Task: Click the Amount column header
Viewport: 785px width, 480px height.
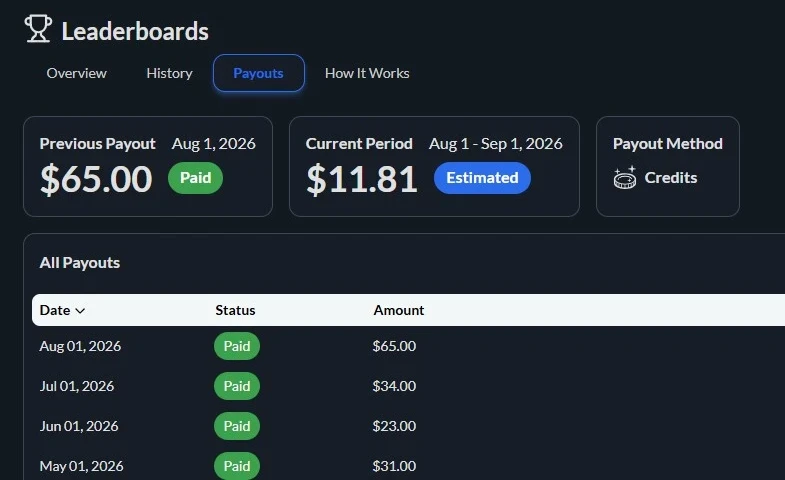Action: pyautogui.click(x=399, y=310)
